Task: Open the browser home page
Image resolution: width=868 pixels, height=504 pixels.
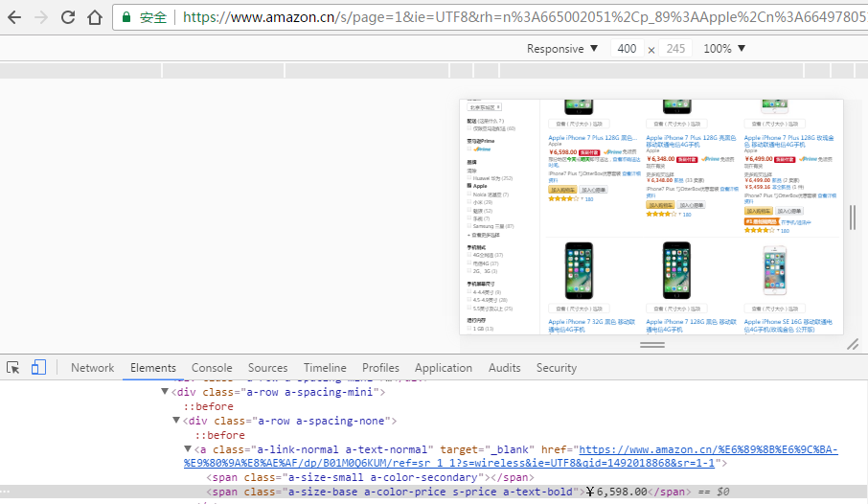Action: pyautogui.click(x=95, y=17)
